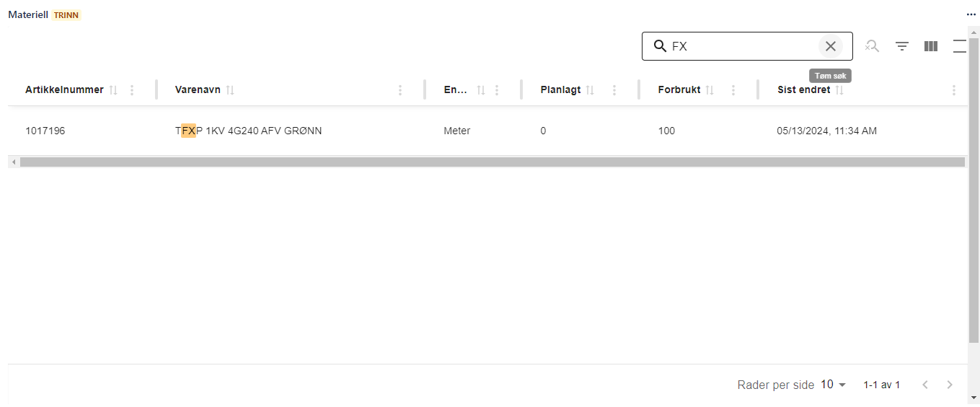
Task: Sort by Artikkelnummer column arrows
Action: [113, 90]
